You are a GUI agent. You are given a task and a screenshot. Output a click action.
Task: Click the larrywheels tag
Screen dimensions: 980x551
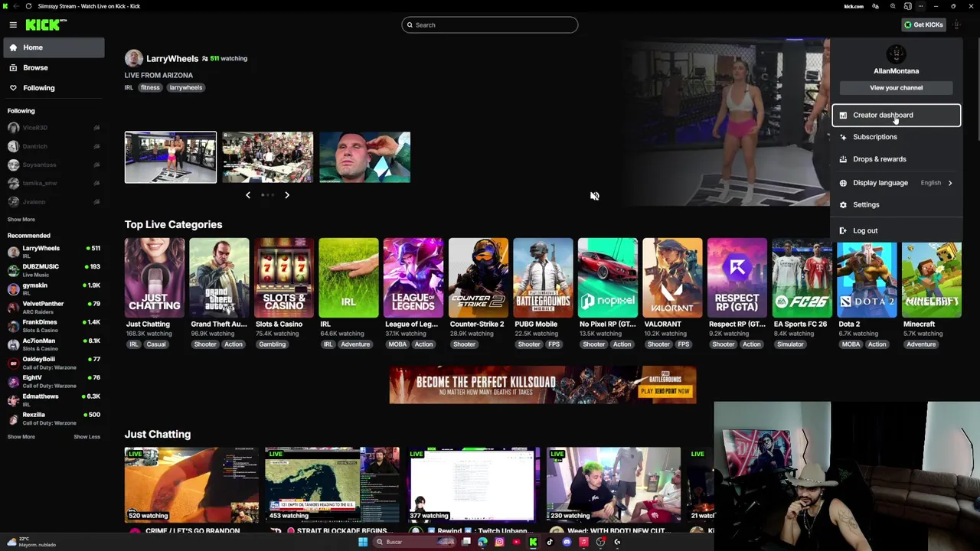coord(186,87)
